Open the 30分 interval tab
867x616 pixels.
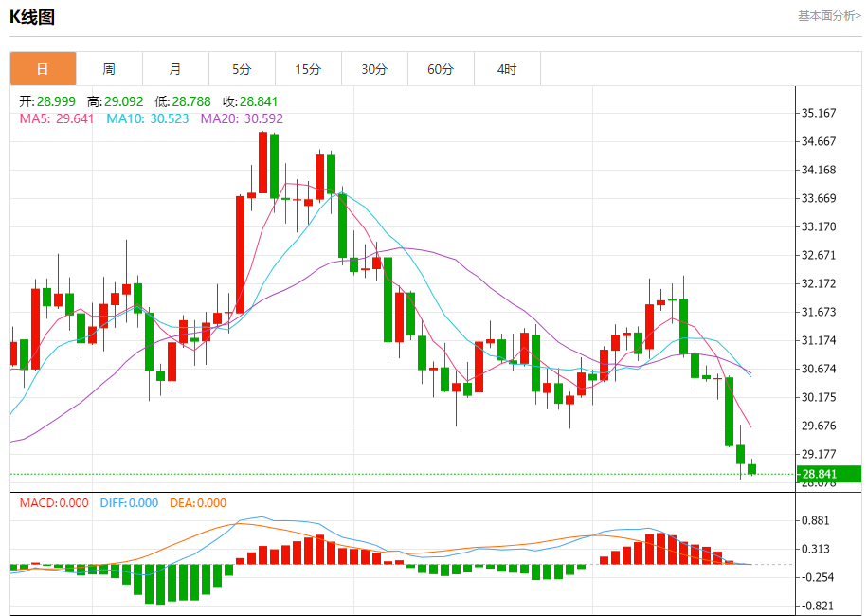click(x=375, y=69)
